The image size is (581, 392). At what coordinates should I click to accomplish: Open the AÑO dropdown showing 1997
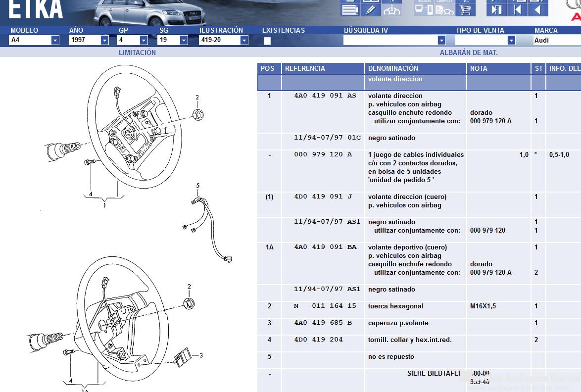104,40
